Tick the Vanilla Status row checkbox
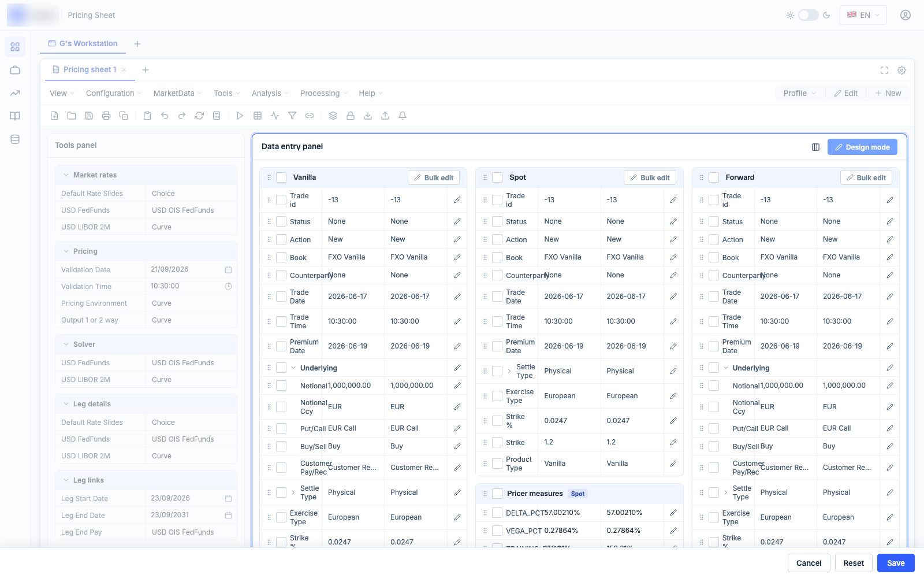The width and height of the screenshot is (924, 578). pos(281,221)
